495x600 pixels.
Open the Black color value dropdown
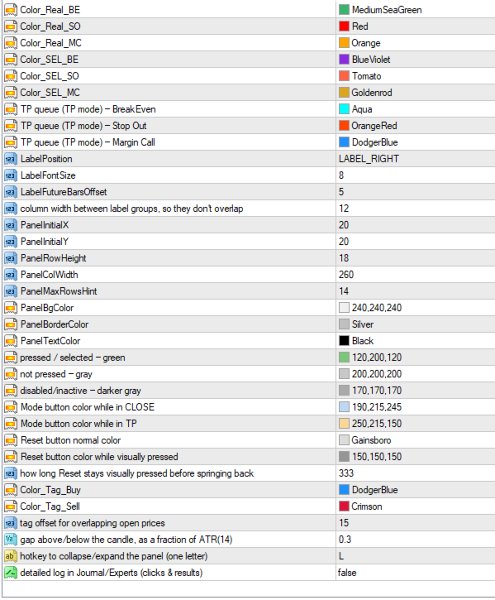coord(362,341)
